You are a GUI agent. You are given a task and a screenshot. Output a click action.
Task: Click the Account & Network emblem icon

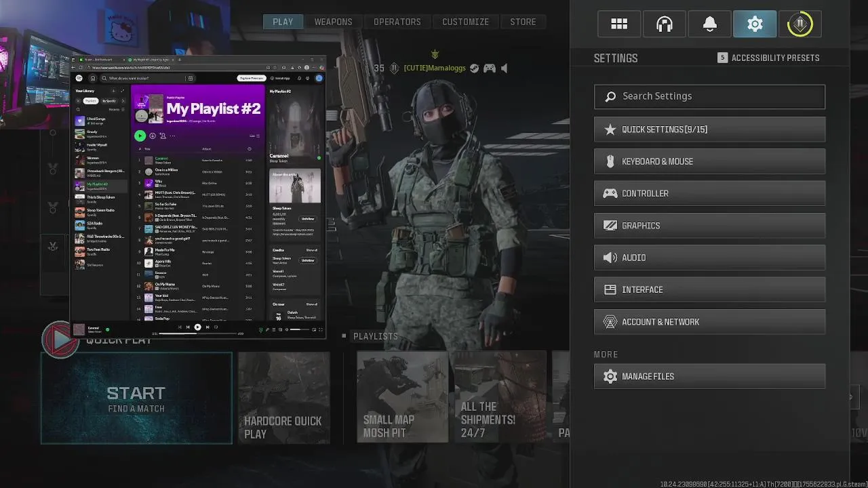point(610,322)
